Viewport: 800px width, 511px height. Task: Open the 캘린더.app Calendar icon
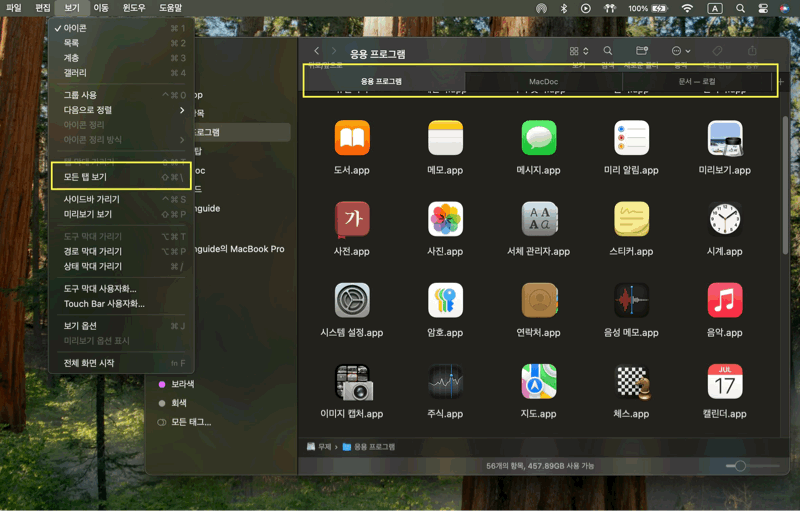coord(724,382)
